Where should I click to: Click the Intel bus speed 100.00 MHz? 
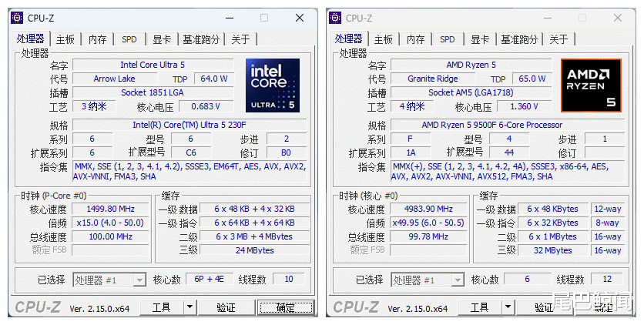click(110, 236)
